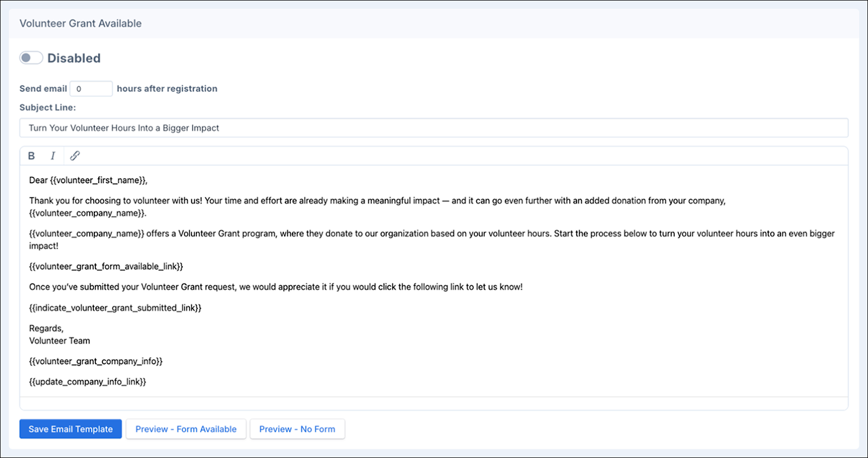868x458 pixels.
Task: Click the volunteer_grant_form_available_link placeholder
Action: coord(106,267)
